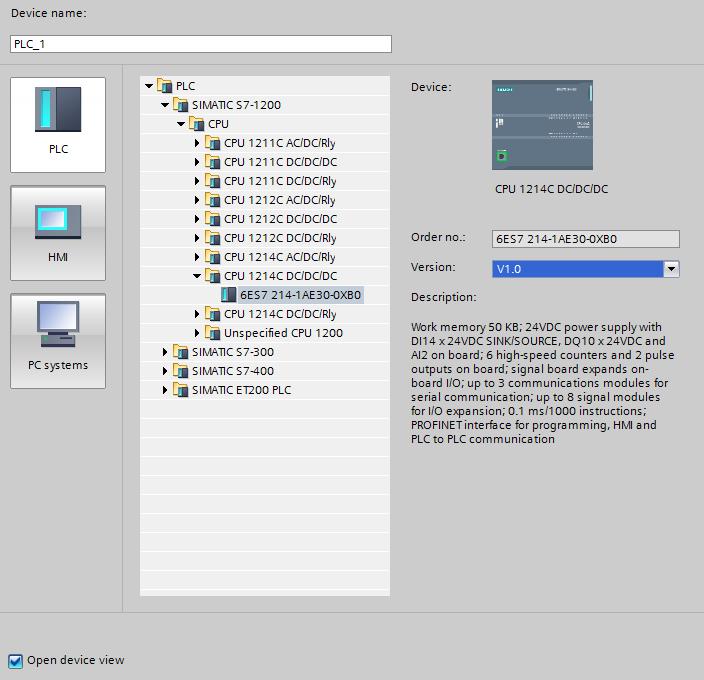Click the Device name input field
This screenshot has height=680, width=704.
[201, 44]
